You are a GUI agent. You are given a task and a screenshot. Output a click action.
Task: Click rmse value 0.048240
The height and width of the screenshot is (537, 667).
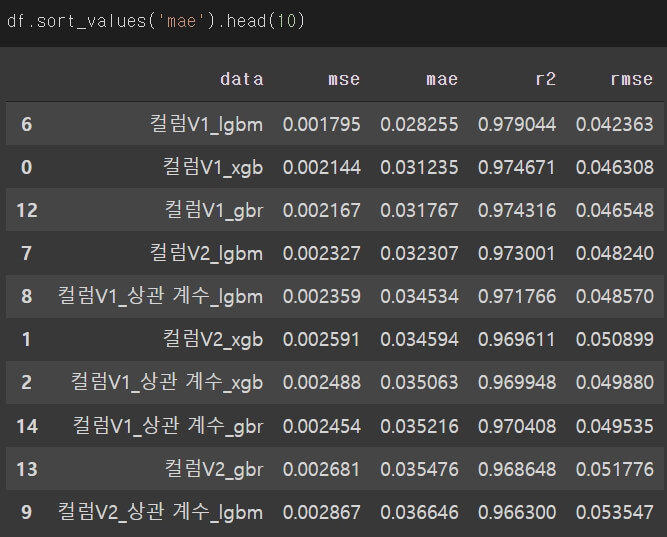point(615,253)
